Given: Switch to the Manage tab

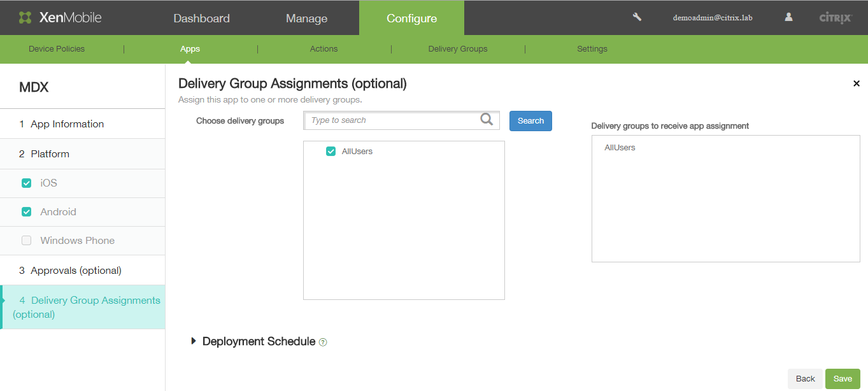Looking at the screenshot, I should tap(306, 18).
